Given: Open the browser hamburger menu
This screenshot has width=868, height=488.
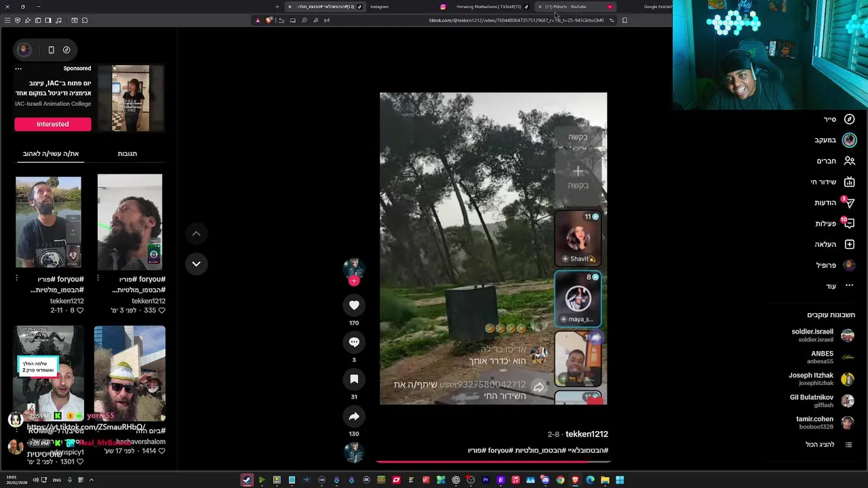Looking at the screenshot, I should pyautogui.click(x=7, y=20).
